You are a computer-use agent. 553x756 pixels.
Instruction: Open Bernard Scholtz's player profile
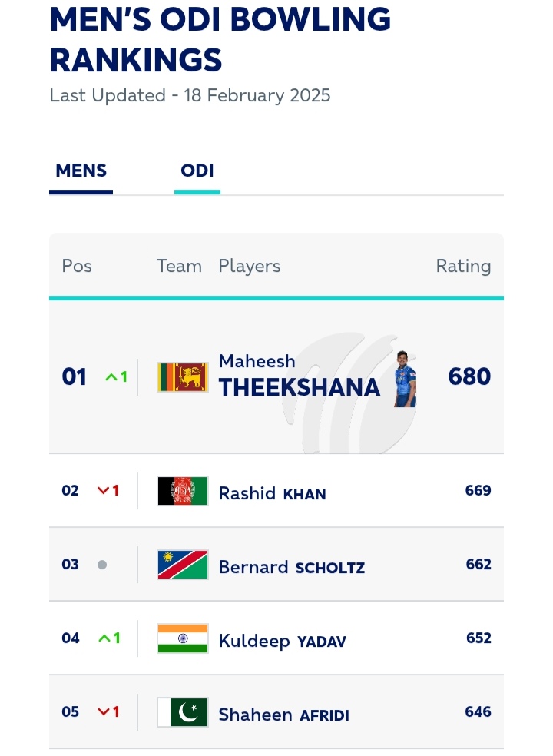pyautogui.click(x=291, y=567)
